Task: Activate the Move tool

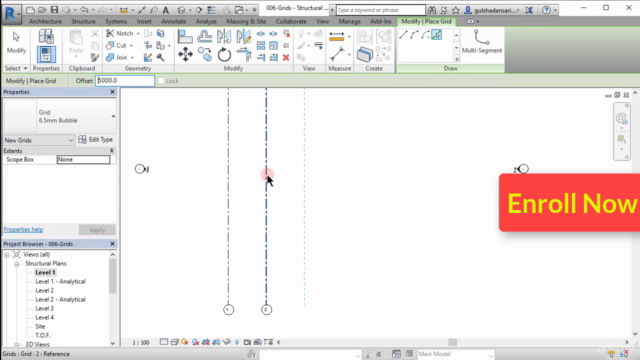Action: tap(185, 54)
